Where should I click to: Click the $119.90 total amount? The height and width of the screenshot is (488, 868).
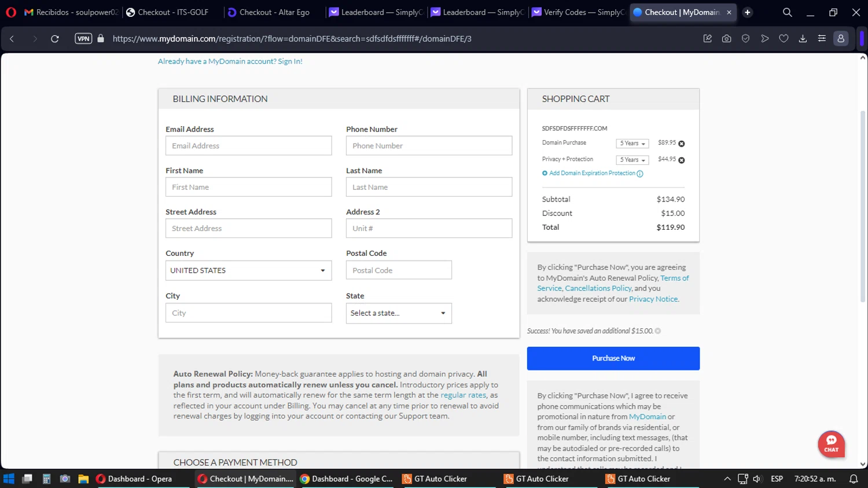(x=671, y=228)
